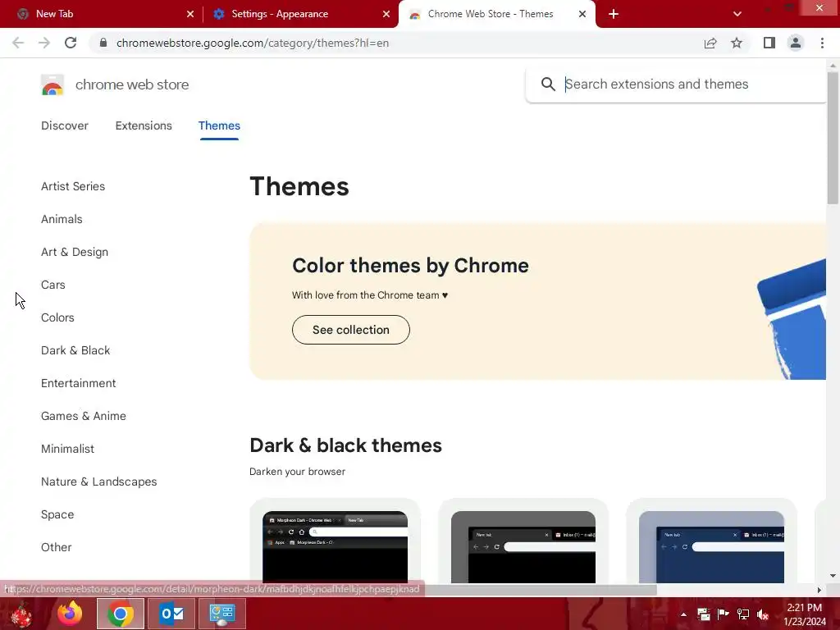Open the Discover section
840x630 pixels.
click(65, 126)
